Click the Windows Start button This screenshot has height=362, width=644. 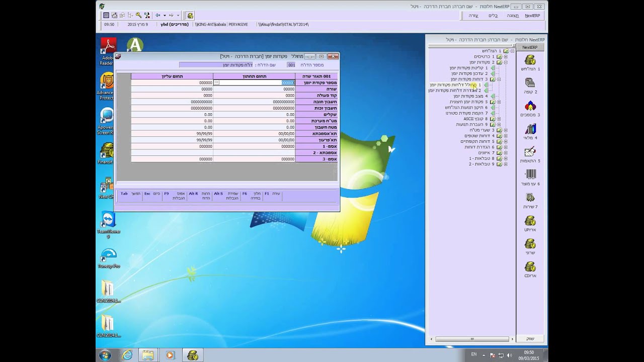[x=105, y=355]
